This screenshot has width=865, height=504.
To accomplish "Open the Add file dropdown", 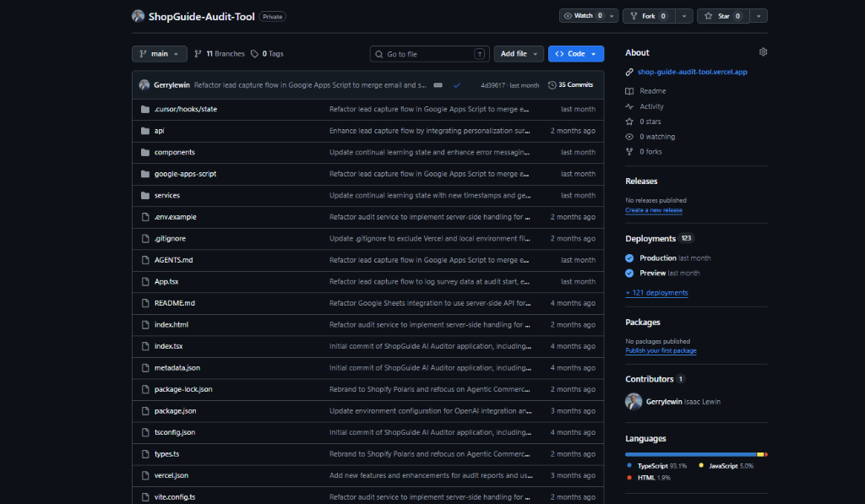I will coord(520,53).
